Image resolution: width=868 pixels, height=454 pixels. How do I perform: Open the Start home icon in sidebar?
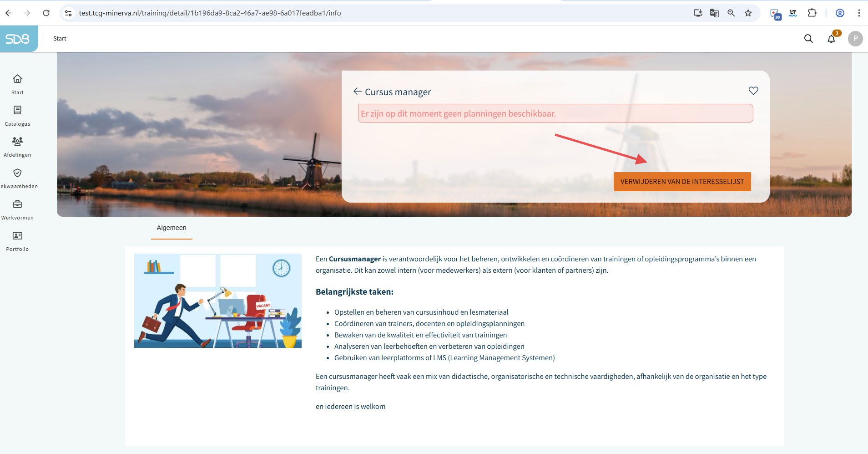(17, 79)
